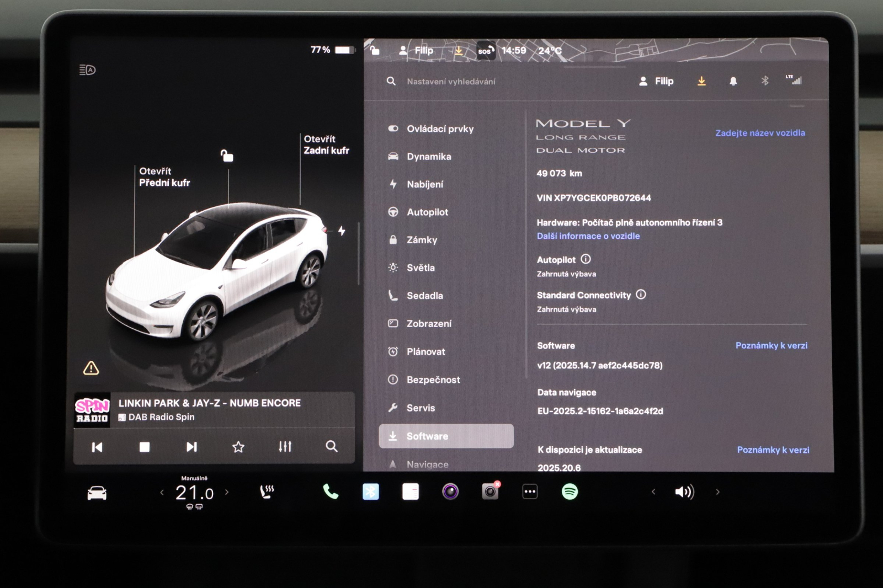Search media with the magnifier icon
Screen dimensions: 883x588
click(x=332, y=446)
